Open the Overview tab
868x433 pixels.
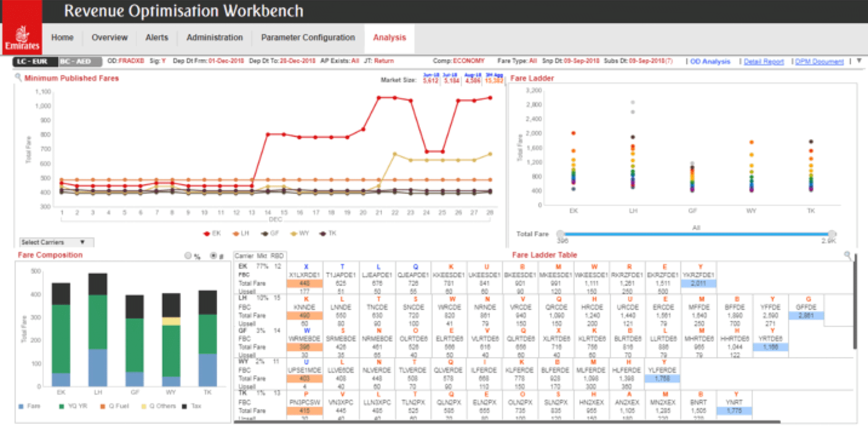(110, 37)
